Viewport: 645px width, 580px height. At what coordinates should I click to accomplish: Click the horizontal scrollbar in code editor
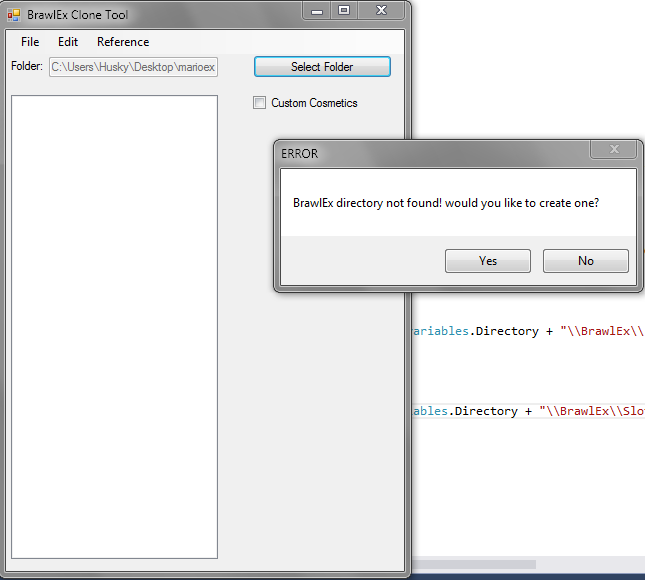pos(473,564)
